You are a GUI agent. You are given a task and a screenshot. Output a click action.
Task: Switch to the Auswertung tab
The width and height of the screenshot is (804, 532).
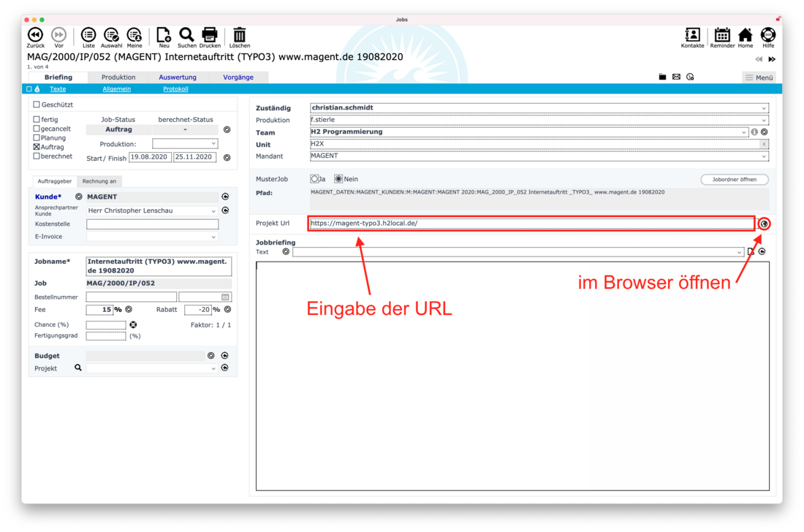click(178, 77)
